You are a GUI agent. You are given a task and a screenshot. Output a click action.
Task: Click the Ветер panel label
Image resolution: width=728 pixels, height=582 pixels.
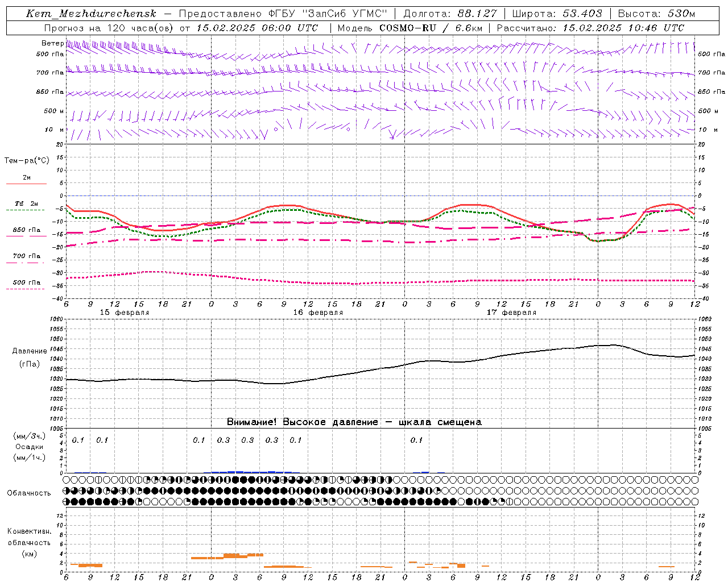click(x=52, y=43)
